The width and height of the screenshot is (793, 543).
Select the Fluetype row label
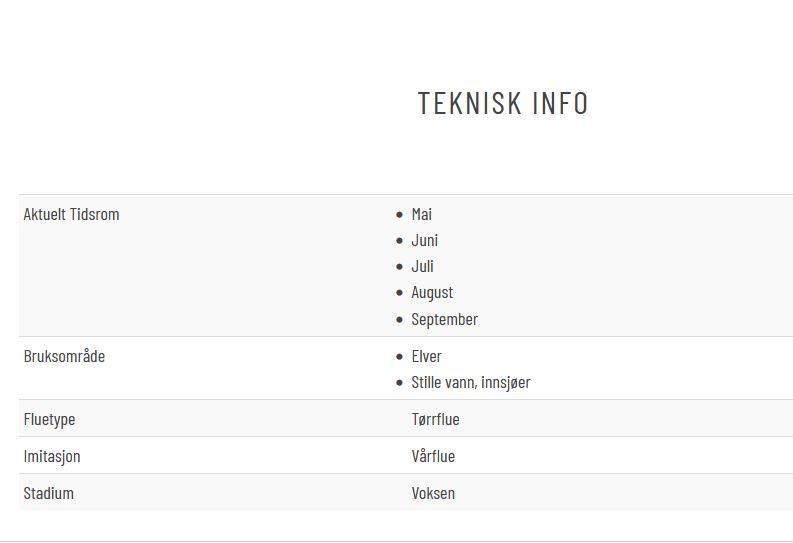pyautogui.click(x=50, y=419)
